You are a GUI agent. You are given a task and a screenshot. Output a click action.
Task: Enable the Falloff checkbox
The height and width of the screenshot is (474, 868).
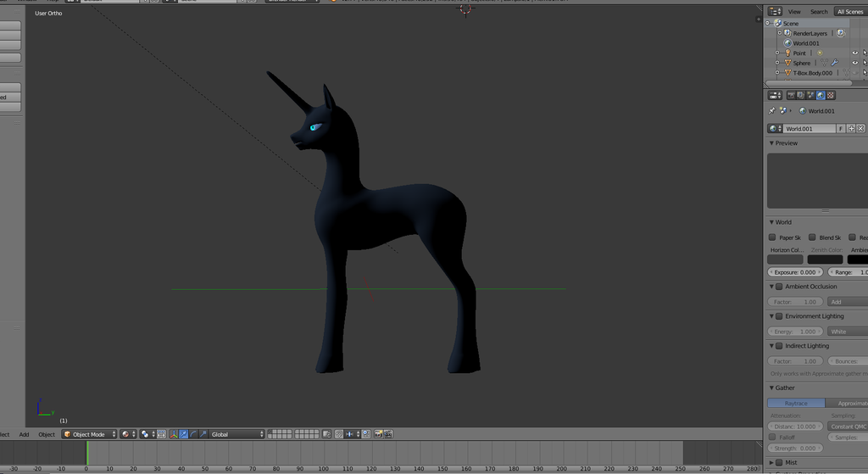(773, 438)
